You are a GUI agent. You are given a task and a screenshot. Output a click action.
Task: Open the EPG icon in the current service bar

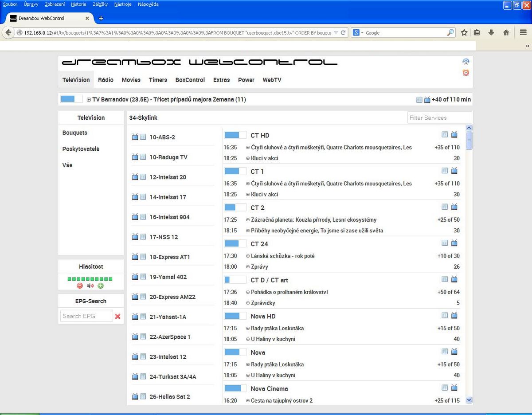(x=419, y=100)
